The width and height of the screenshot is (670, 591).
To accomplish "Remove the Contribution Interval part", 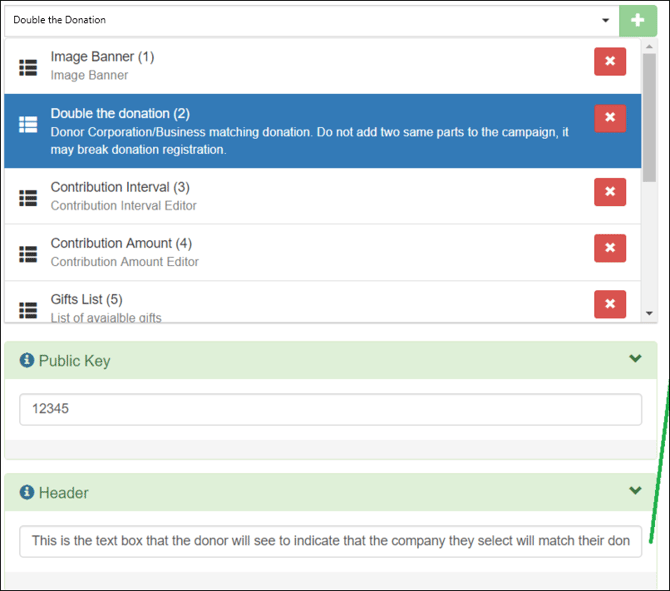I will tap(610, 191).
